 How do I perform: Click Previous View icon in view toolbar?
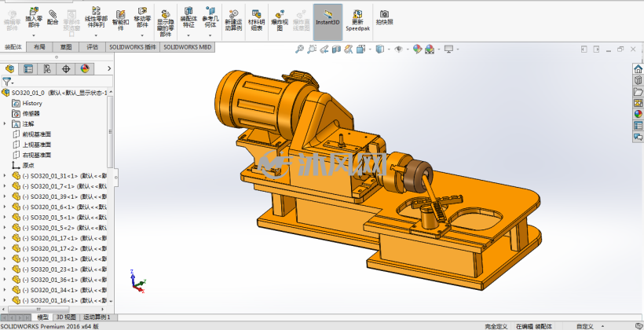(324, 49)
